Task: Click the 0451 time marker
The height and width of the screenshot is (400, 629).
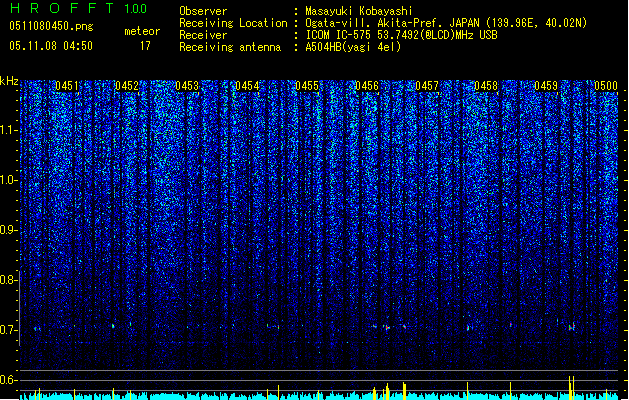Action: (67, 86)
